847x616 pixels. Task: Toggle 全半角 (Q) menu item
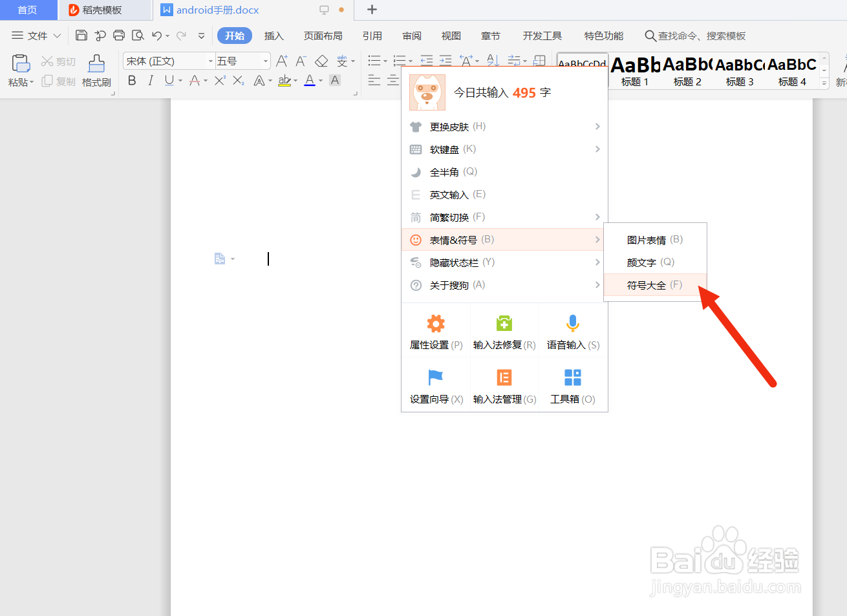504,172
